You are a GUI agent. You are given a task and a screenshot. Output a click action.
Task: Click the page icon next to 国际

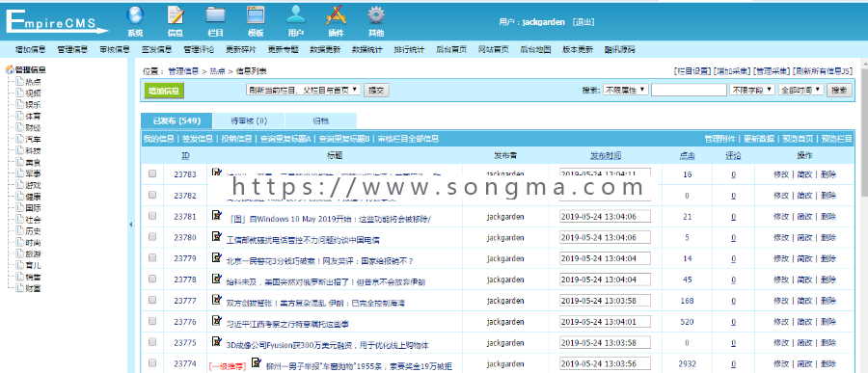point(20,208)
